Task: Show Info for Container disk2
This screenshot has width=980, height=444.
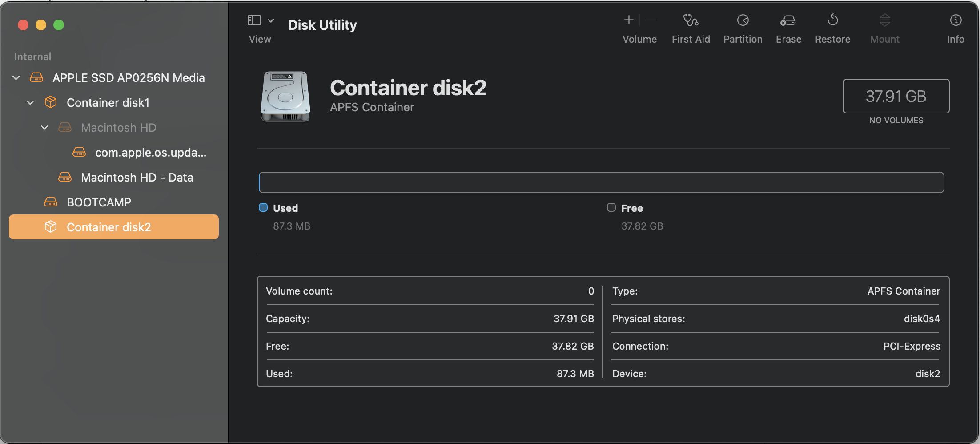Action: tap(955, 27)
